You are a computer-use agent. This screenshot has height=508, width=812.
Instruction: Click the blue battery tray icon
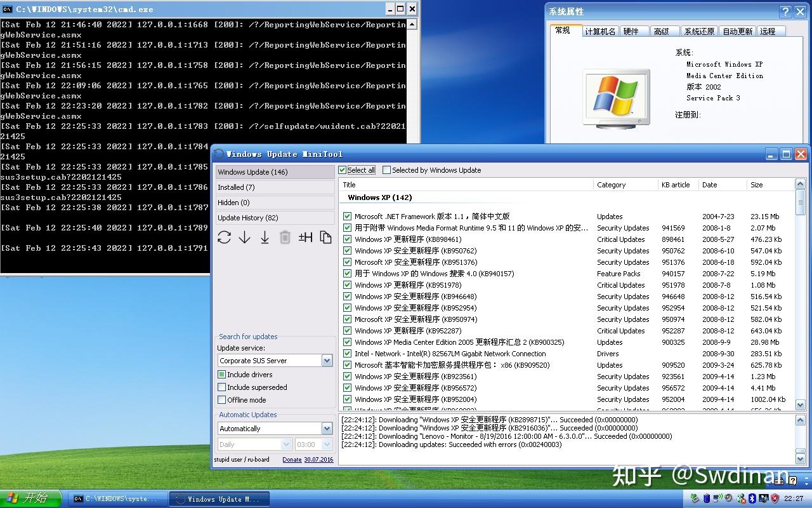point(706,498)
